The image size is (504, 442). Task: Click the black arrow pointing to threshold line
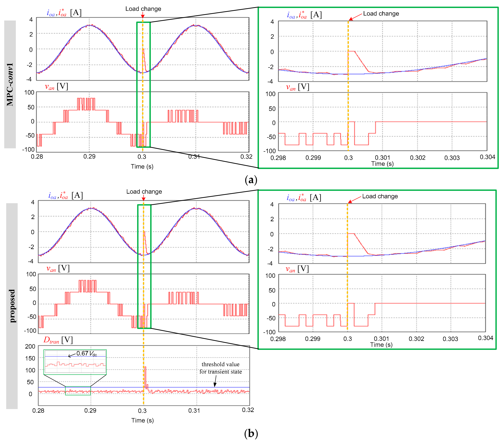tap(215, 381)
